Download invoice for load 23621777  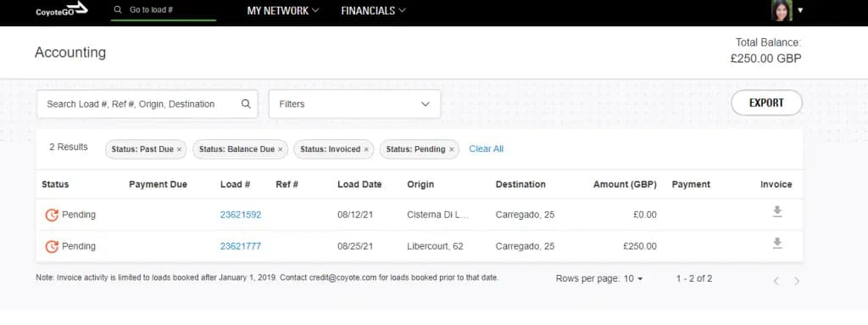[777, 244]
